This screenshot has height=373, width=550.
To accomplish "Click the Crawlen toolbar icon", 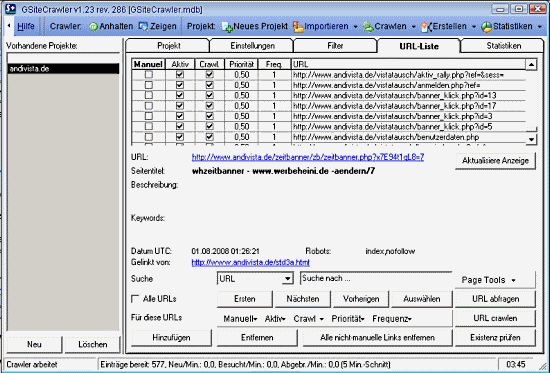I will click(x=368, y=27).
